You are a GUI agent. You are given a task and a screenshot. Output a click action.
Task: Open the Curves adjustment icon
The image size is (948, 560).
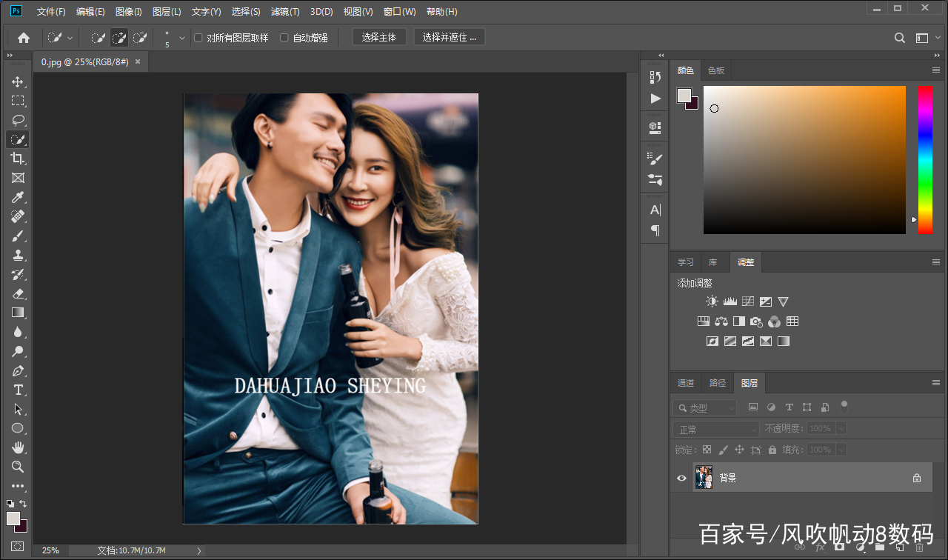[747, 301]
